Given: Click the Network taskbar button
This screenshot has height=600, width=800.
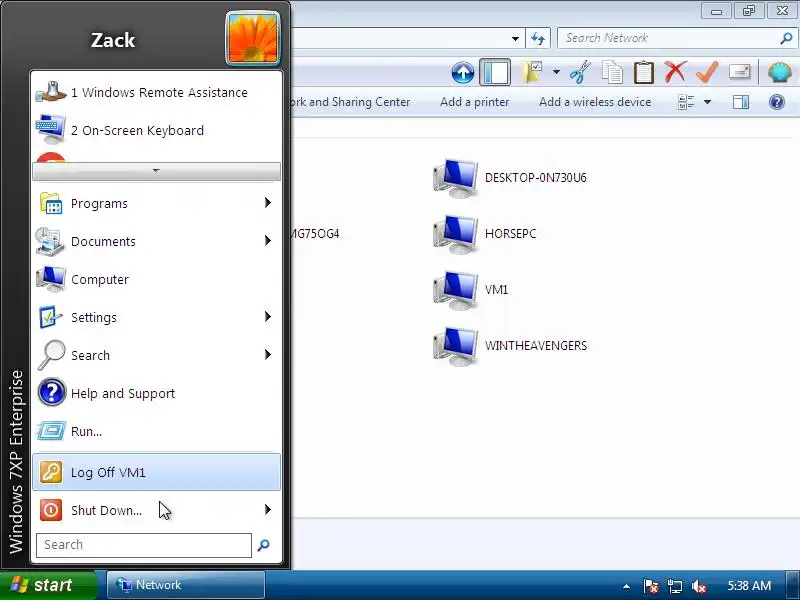Looking at the screenshot, I should point(186,585).
